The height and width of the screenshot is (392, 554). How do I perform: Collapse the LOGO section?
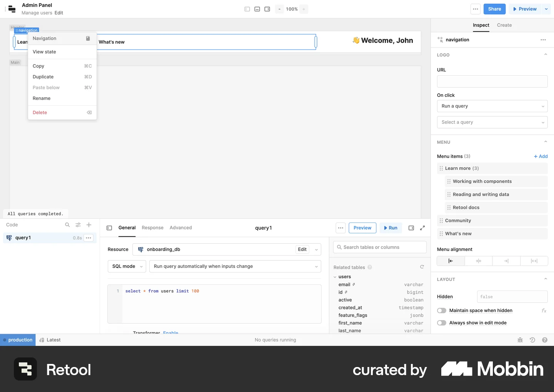click(546, 55)
